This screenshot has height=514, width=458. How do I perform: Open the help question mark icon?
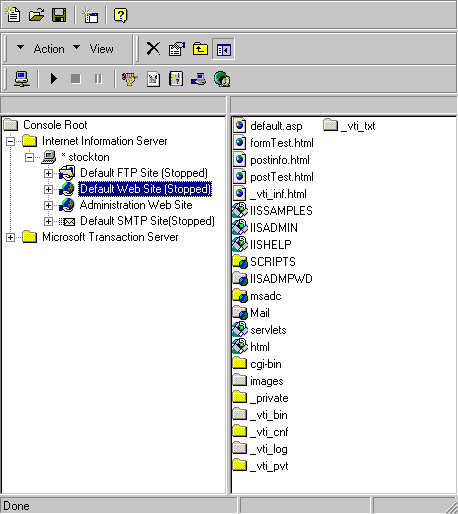[120, 15]
